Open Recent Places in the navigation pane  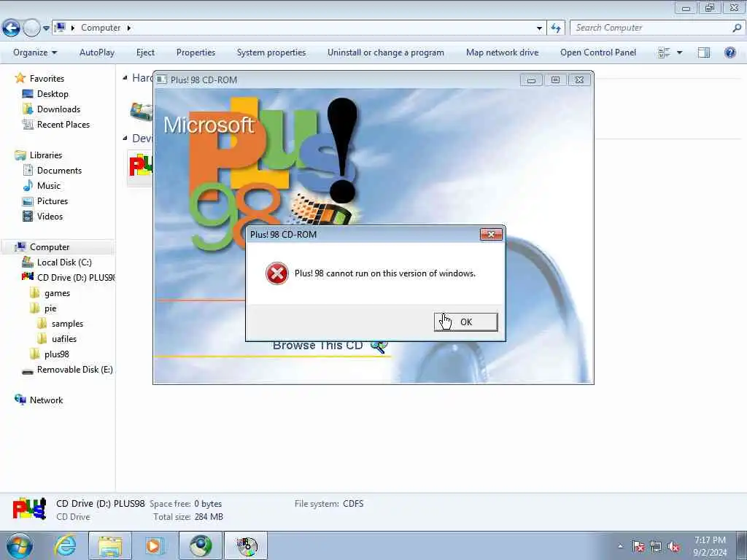click(x=63, y=124)
